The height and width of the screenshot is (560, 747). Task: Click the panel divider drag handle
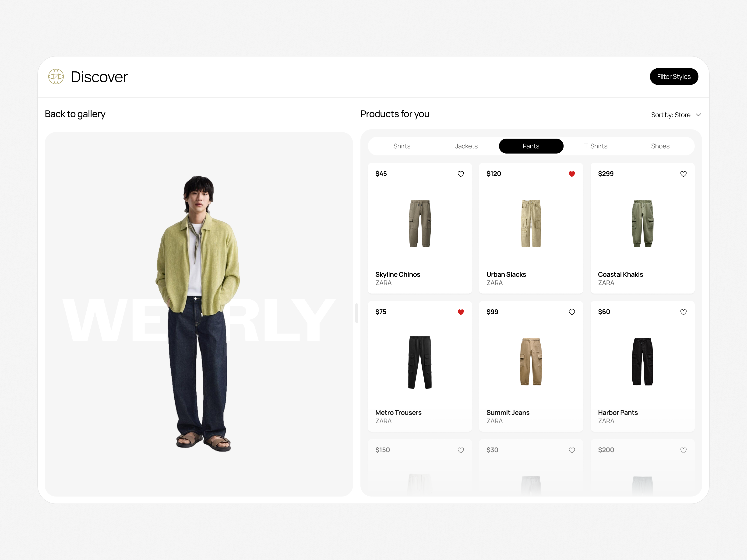[357, 313]
